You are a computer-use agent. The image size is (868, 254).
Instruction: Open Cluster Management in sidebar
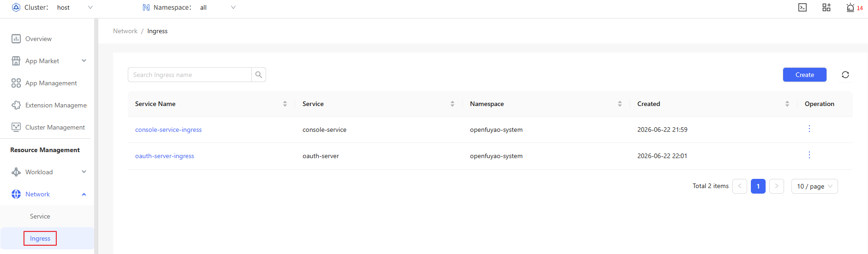48,127
